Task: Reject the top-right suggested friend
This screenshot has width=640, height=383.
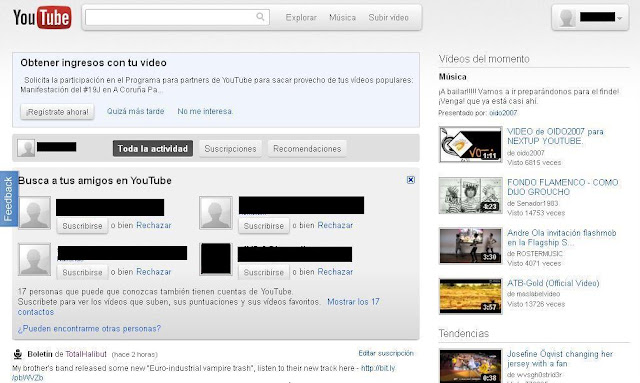Action: pos(335,225)
